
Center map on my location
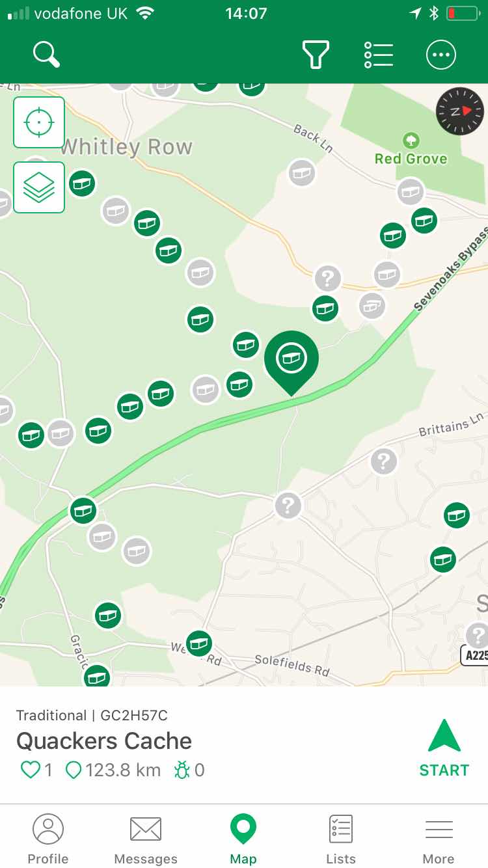click(x=39, y=122)
